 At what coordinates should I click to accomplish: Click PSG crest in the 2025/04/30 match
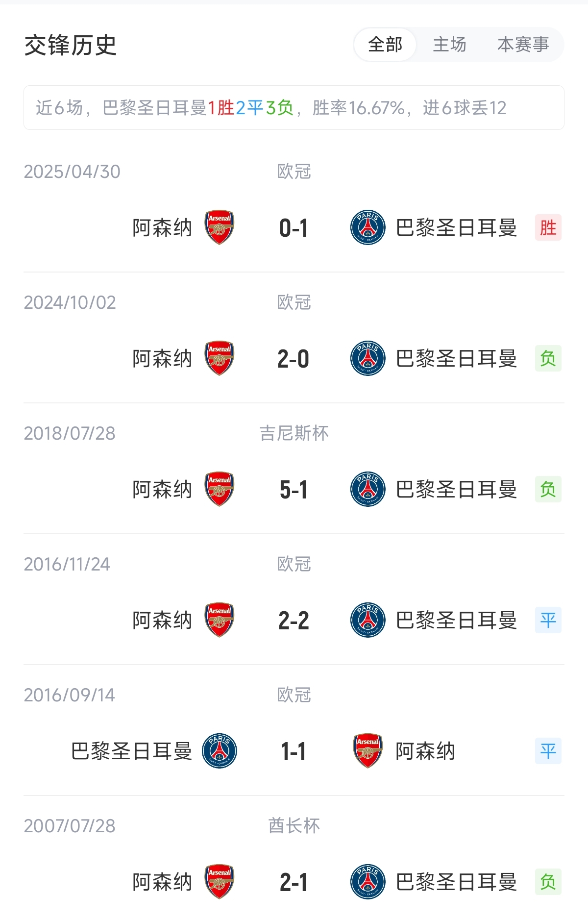coord(367,227)
